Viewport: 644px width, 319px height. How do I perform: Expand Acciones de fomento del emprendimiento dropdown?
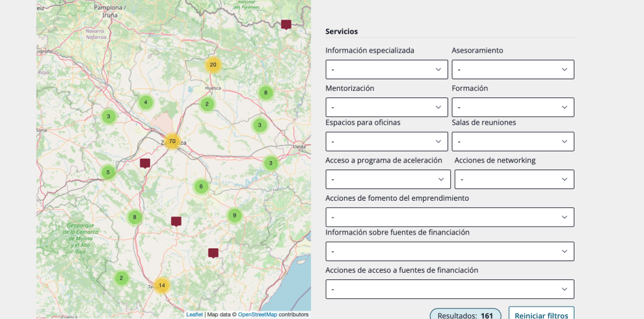(449, 217)
